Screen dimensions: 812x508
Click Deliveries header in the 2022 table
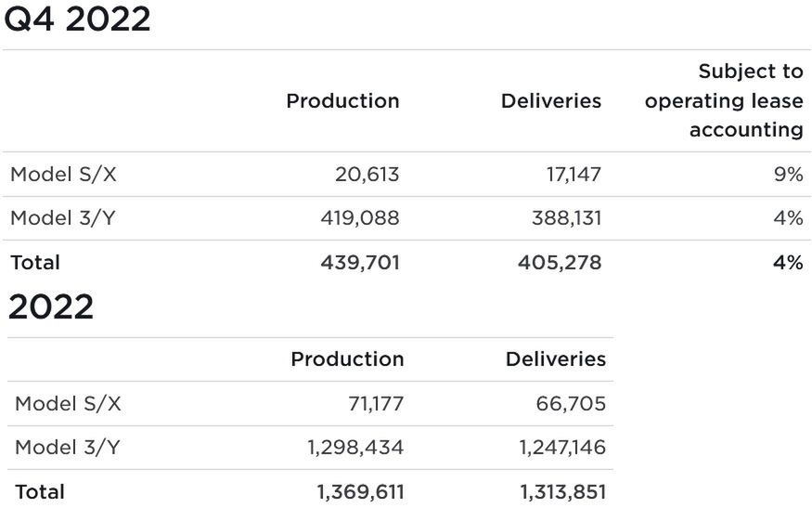[x=556, y=359]
